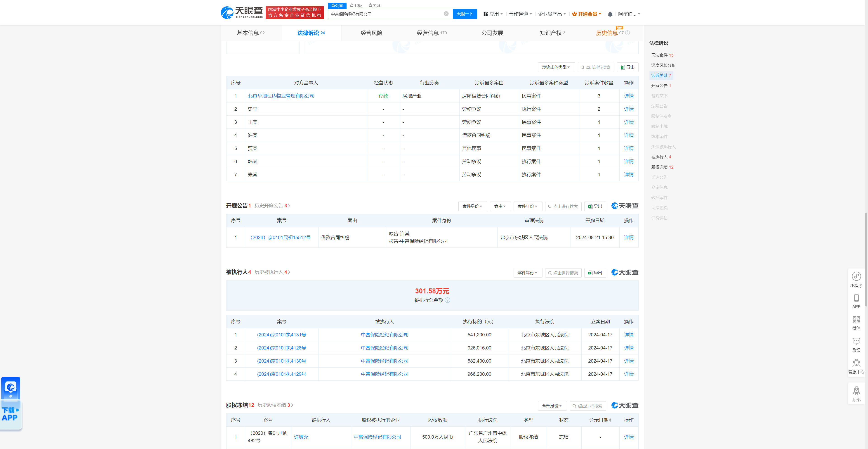The height and width of the screenshot is (449, 868).
Task: Click the 涉诉关系 search field
Action: (596, 67)
